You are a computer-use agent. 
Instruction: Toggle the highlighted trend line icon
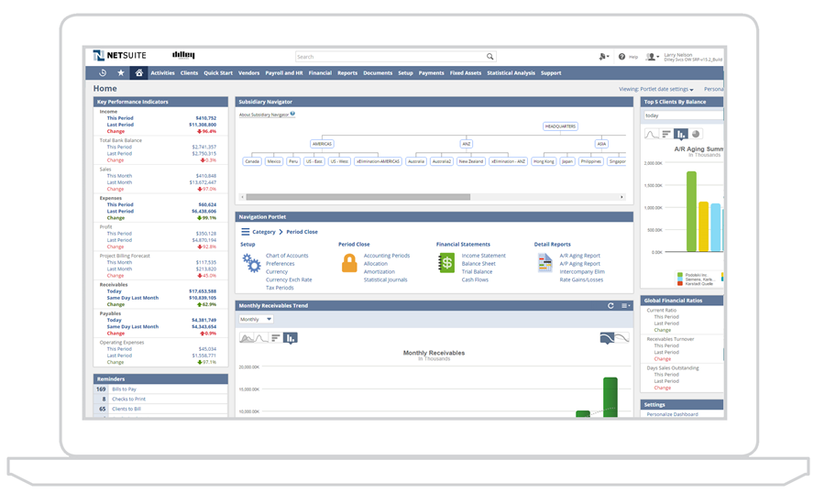(x=607, y=338)
